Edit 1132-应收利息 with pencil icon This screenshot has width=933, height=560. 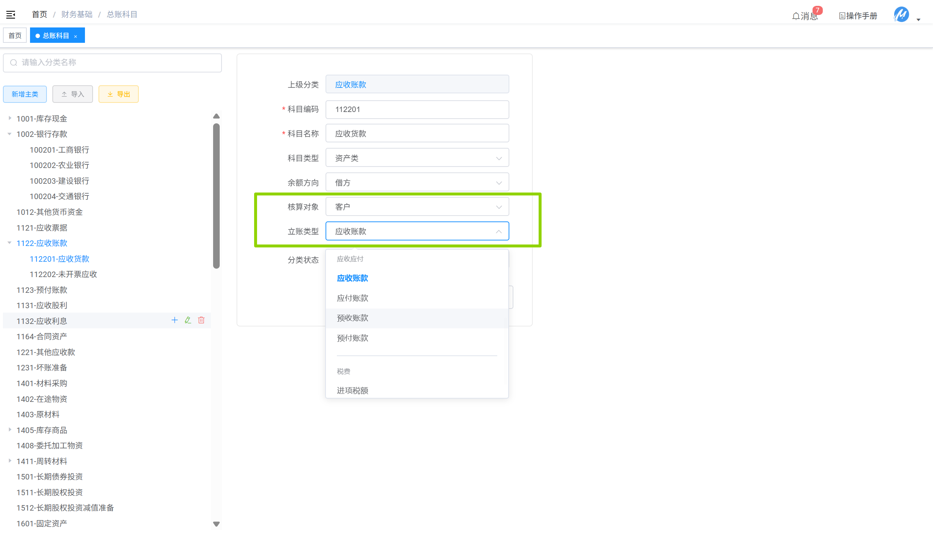point(188,320)
